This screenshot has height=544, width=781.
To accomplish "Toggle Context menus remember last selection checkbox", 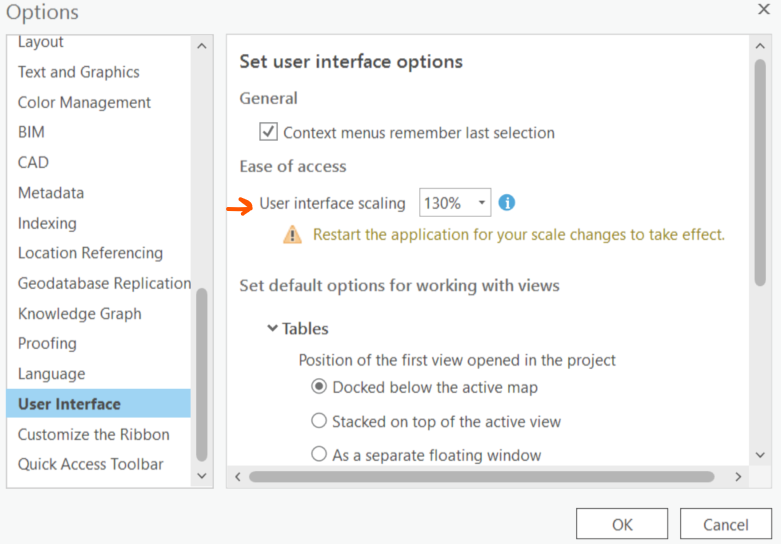I will [268, 132].
